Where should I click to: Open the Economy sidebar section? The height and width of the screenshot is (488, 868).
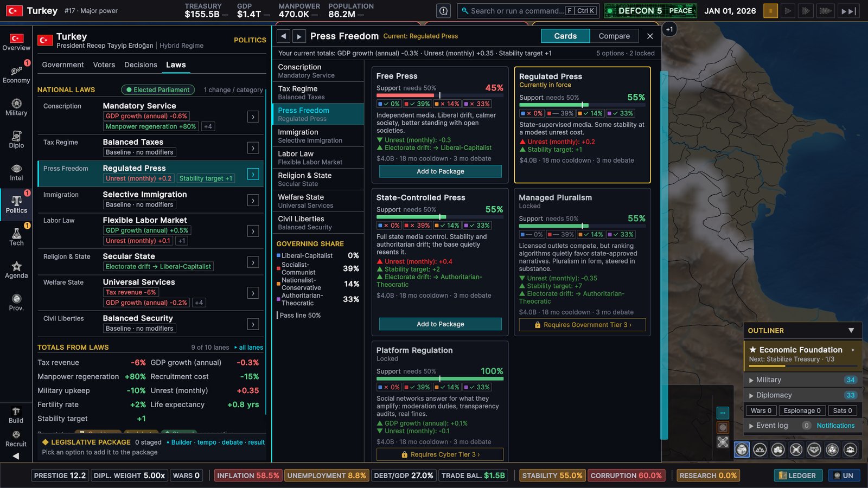[16, 75]
